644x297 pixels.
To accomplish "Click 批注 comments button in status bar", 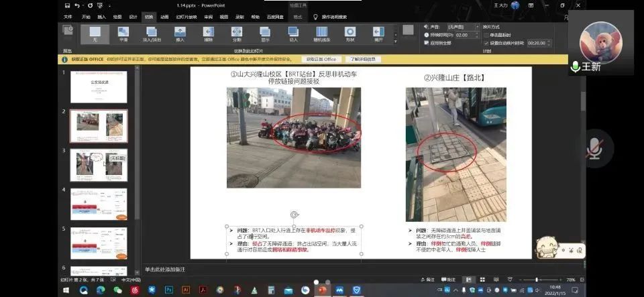I will click(x=449, y=280).
